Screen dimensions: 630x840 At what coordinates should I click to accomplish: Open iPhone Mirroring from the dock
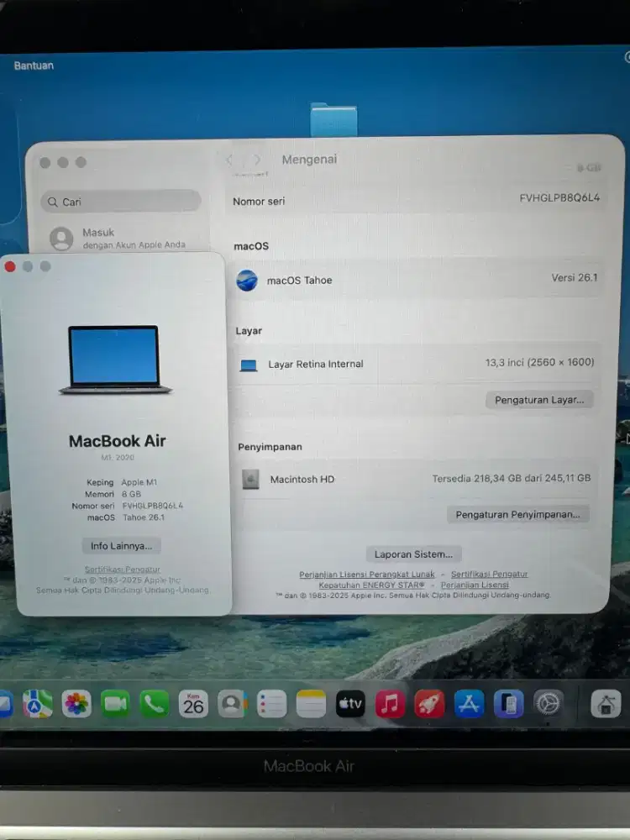(x=508, y=703)
